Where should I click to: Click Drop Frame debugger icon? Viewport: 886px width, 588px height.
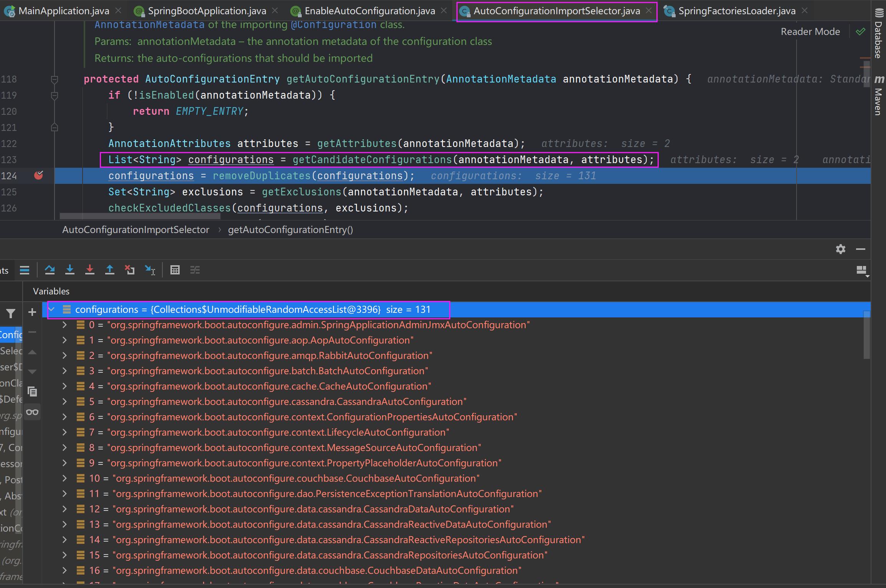tap(130, 270)
